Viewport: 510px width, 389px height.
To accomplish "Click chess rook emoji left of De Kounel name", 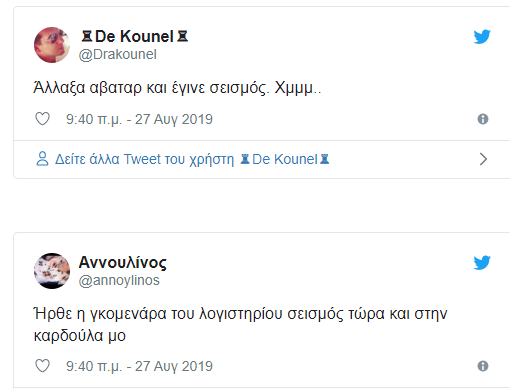I will tap(87, 36).
